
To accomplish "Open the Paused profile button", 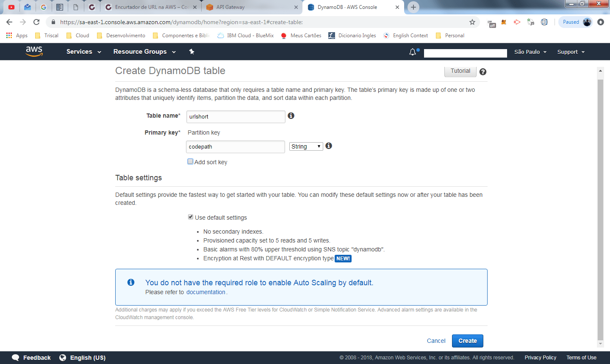I will (575, 22).
